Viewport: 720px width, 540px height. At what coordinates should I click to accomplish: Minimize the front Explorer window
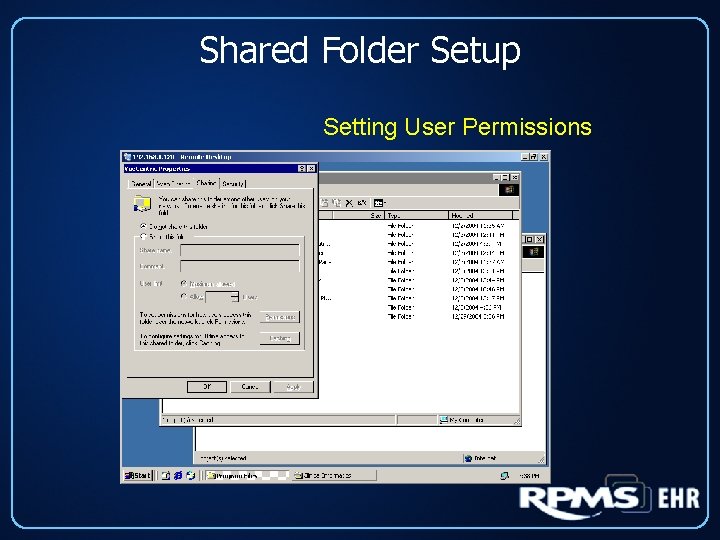(x=497, y=177)
